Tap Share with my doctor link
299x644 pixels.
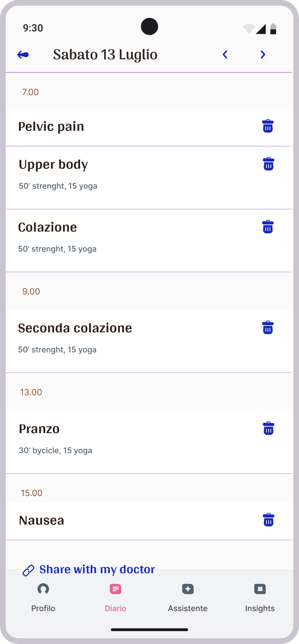pyautogui.click(x=89, y=570)
